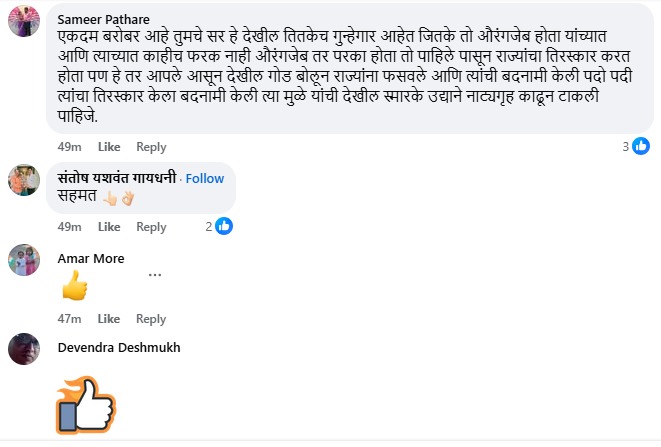Image resolution: width=661 pixels, height=447 pixels.
Task: Reply to संतोष यशवंत गायधनी's comment
Action: pos(151,227)
